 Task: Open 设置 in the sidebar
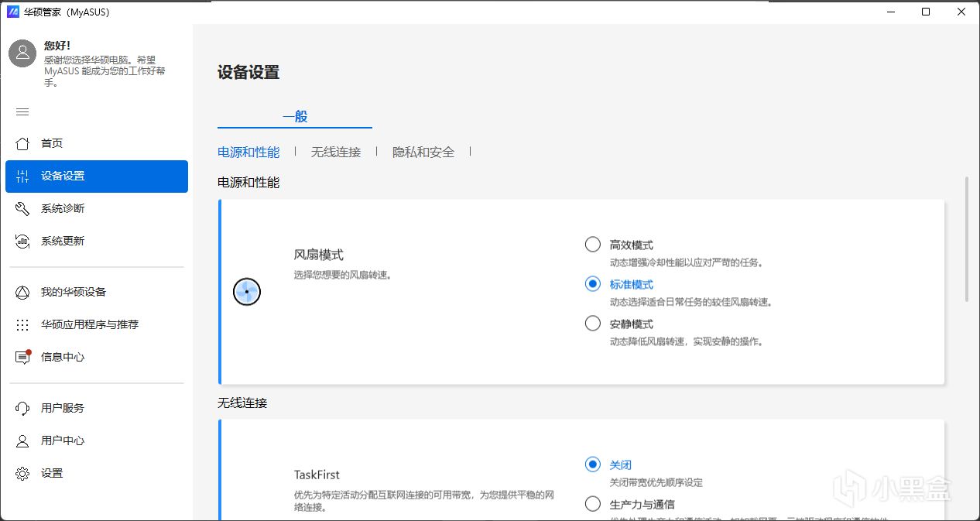(x=97, y=473)
